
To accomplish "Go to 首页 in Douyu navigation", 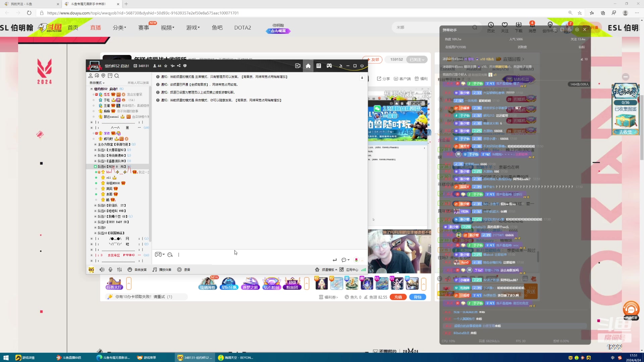I will point(73,27).
